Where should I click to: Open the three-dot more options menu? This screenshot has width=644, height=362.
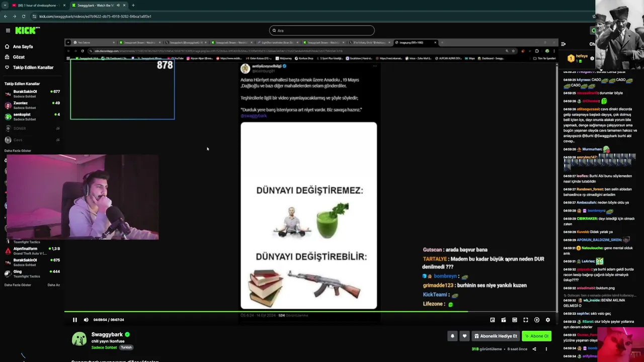click(546, 349)
